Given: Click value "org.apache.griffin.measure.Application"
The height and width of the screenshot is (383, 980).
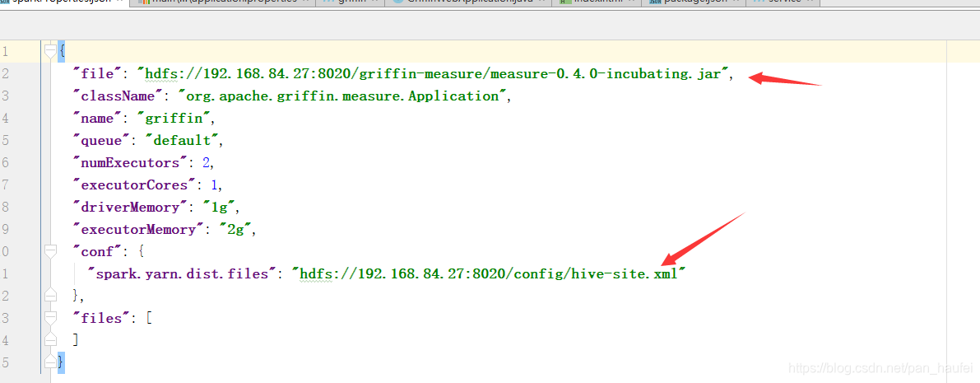Looking at the screenshot, I should [x=341, y=96].
